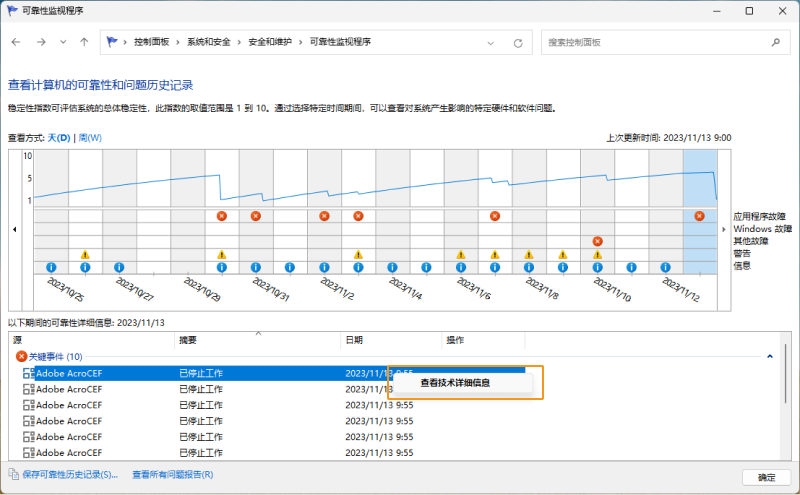Open recent locations dropdown arrow

pyautogui.click(x=63, y=43)
